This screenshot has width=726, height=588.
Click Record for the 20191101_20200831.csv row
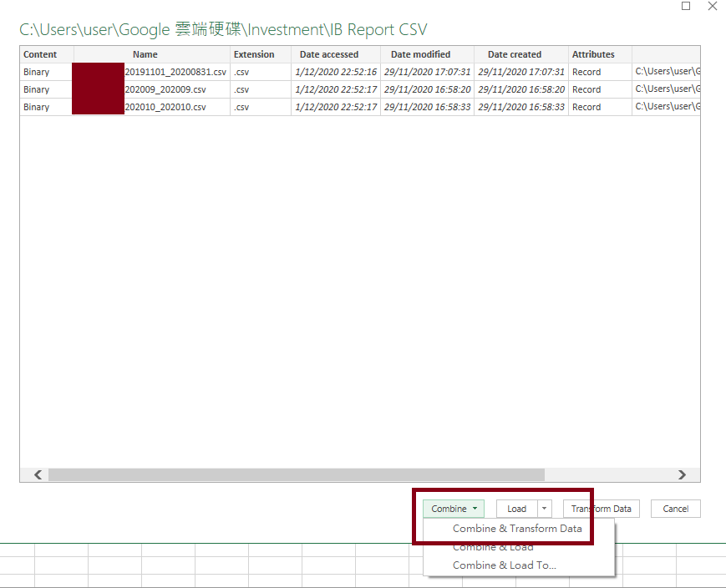click(x=586, y=72)
